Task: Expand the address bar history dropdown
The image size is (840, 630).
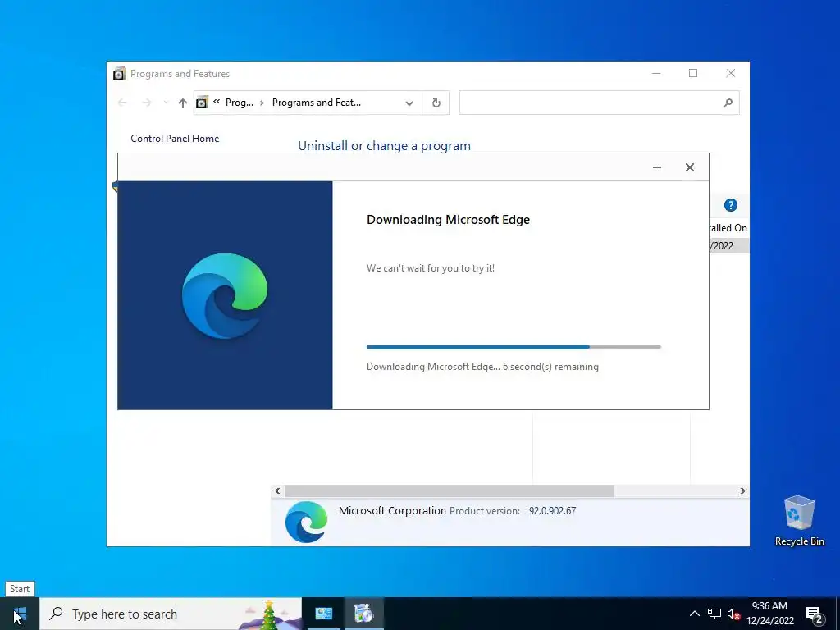Action: point(409,103)
